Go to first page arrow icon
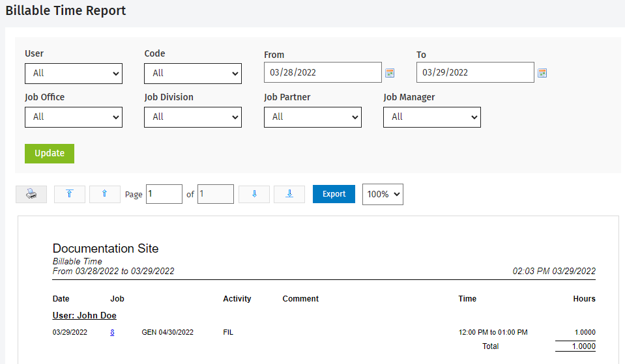625x364 pixels. point(69,194)
